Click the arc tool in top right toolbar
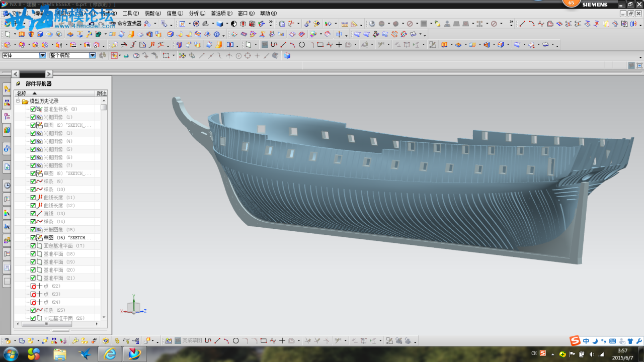Viewport: 644px width, 362px height. [532, 24]
